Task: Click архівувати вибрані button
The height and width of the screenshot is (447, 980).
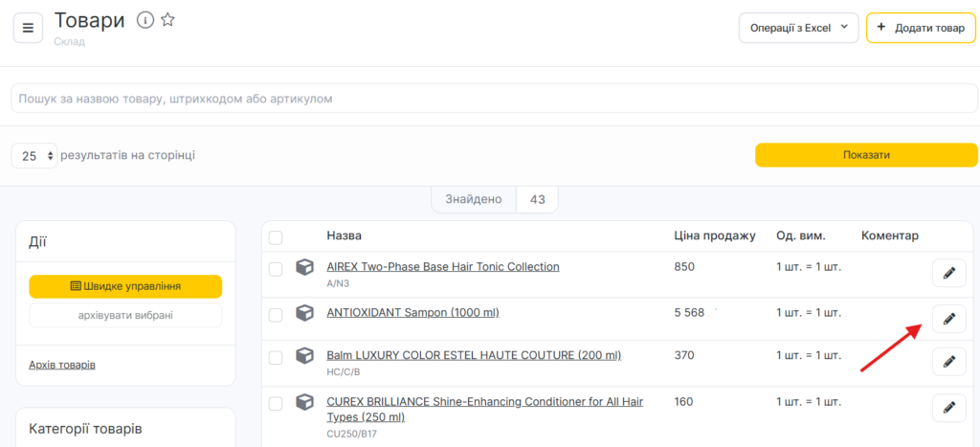Action: pos(125,315)
